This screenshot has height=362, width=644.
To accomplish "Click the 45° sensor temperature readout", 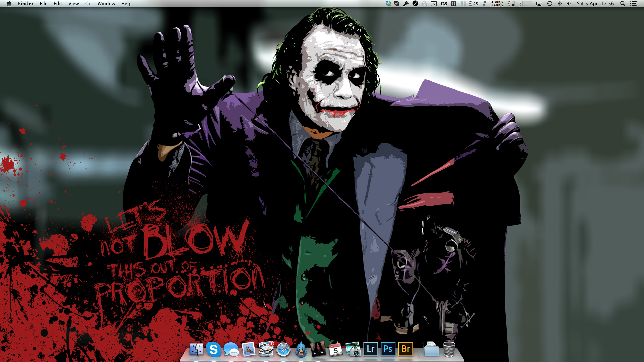I will tap(475, 4).
